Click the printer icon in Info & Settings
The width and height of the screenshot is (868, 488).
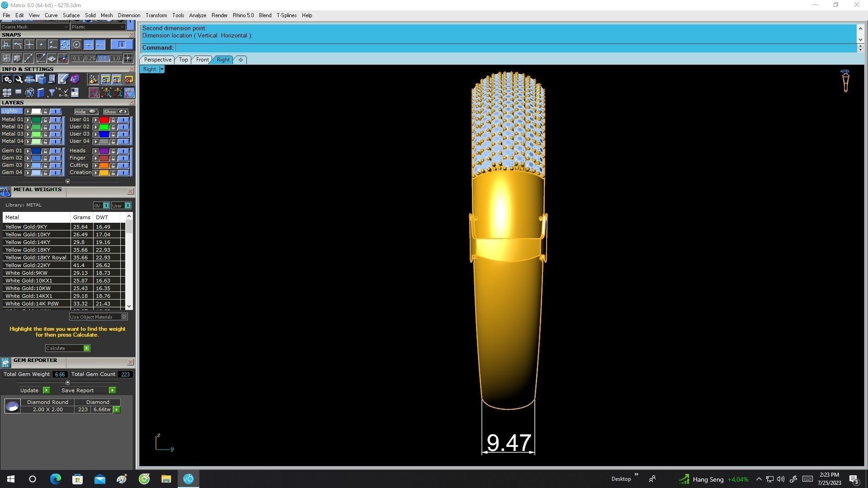click(30, 79)
